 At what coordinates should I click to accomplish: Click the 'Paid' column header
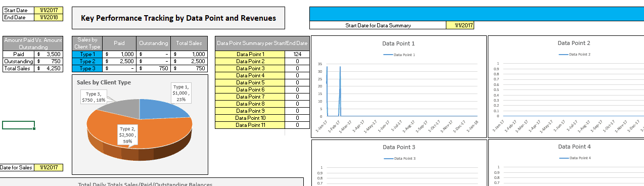119,43
